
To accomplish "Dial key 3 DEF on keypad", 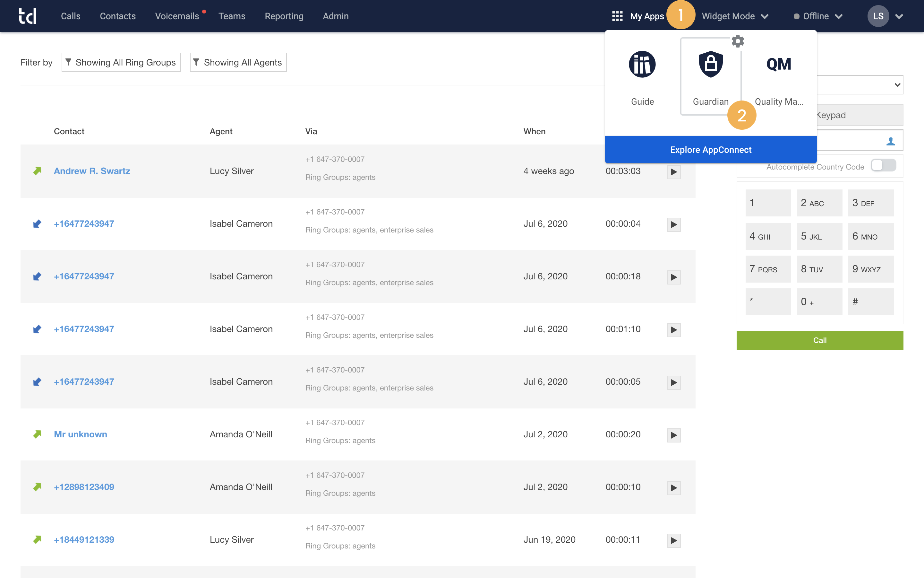I will tap(871, 203).
